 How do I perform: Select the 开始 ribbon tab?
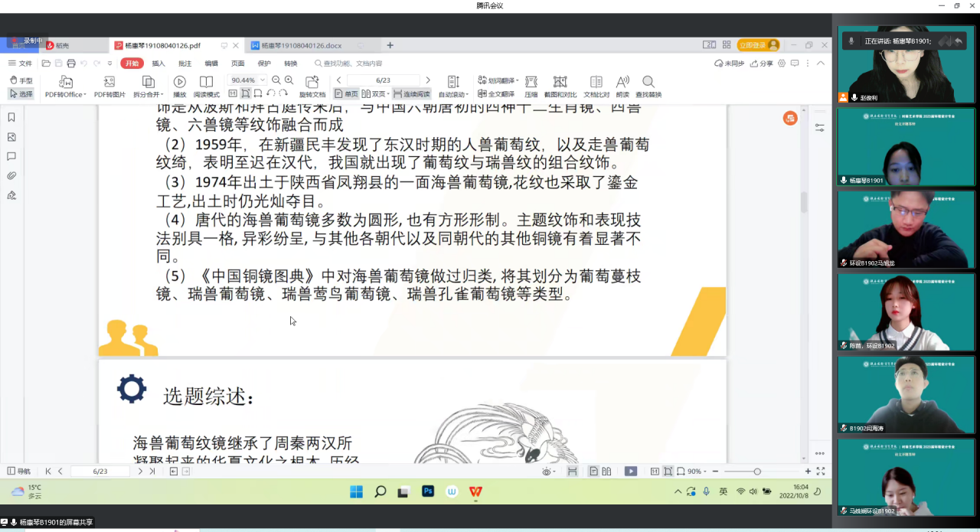132,64
